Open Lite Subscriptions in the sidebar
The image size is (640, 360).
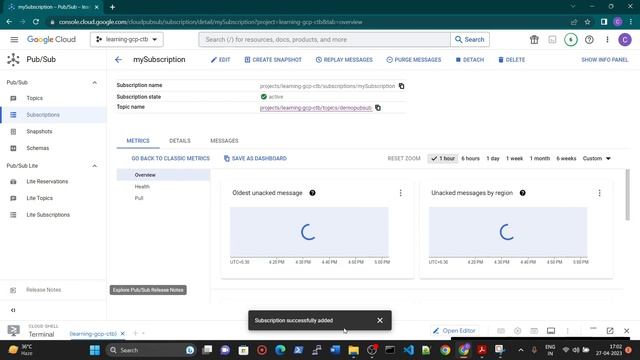pyautogui.click(x=53, y=215)
